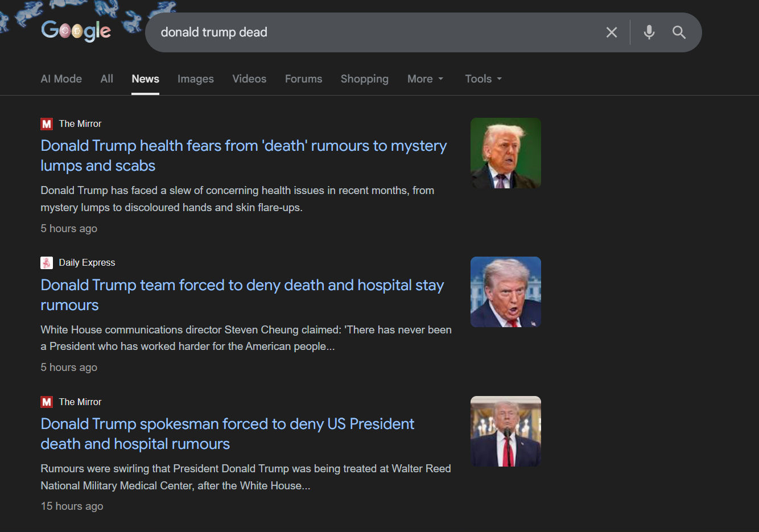Image resolution: width=759 pixels, height=532 pixels.
Task: Open the Forums tab
Action: pyautogui.click(x=303, y=79)
